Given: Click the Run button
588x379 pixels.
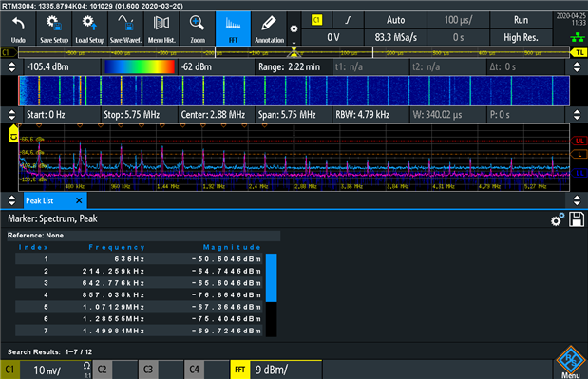Looking at the screenshot, I should click(521, 20).
